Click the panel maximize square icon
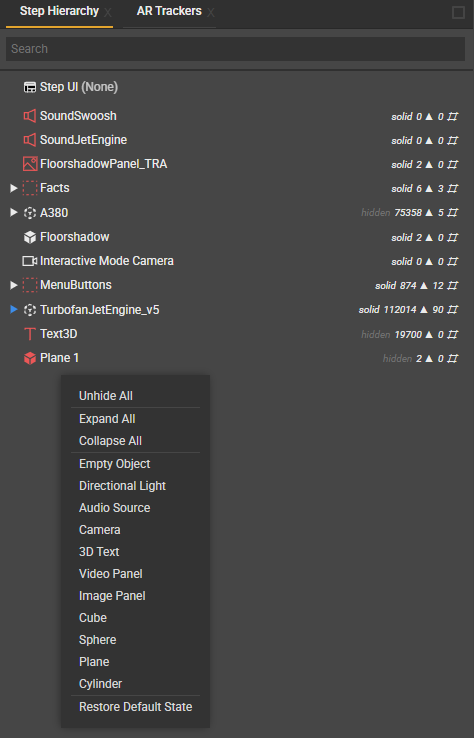The height and width of the screenshot is (738, 474). pyautogui.click(x=458, y=13)
